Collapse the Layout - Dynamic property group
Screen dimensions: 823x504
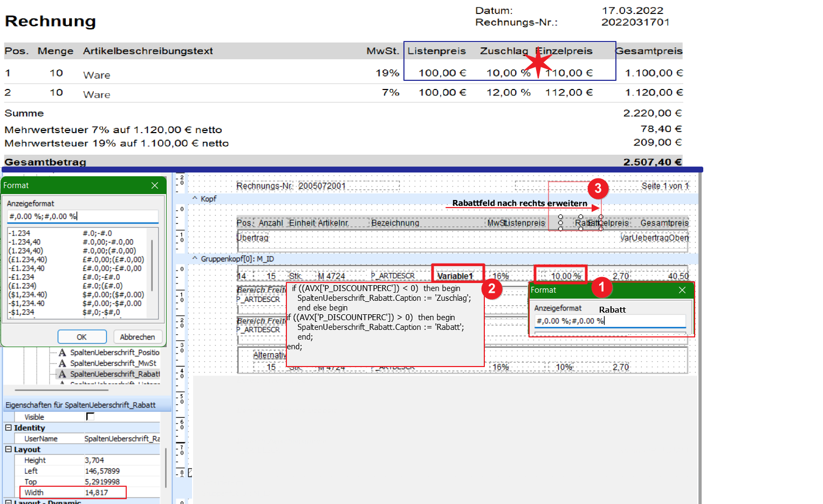(8, 502)
